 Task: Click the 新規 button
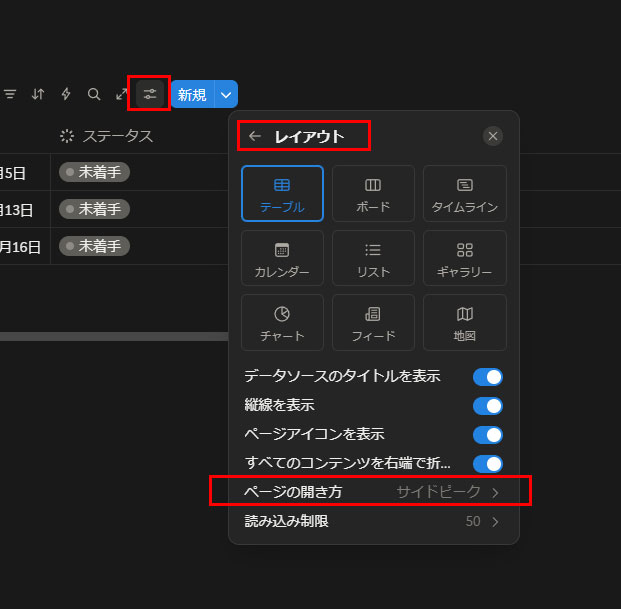[x=191, y=95]
